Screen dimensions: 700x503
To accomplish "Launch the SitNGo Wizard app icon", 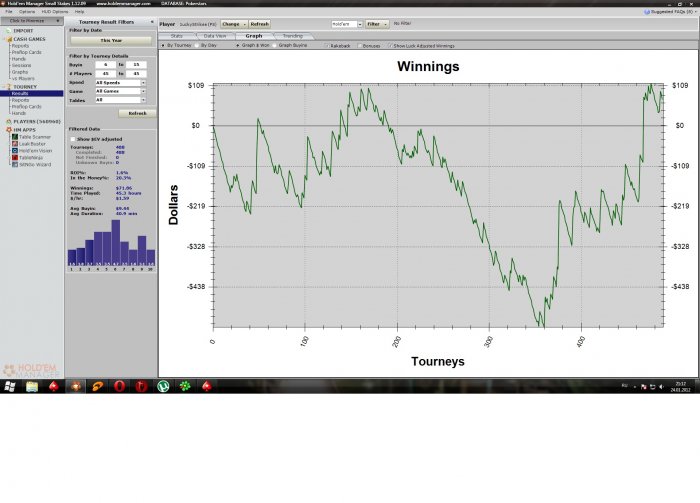I will click(x=15, y=164).
